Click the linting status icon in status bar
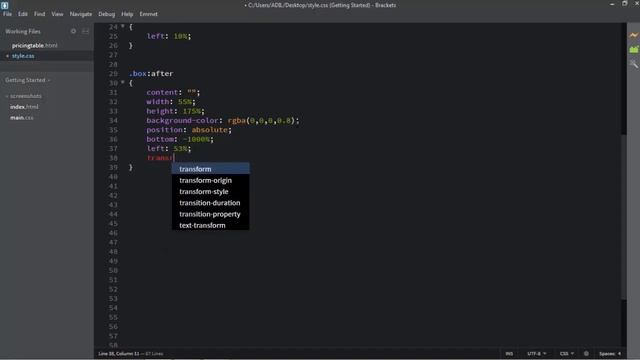The height and width of the screenshot is (360, 640). click(586, 353)
